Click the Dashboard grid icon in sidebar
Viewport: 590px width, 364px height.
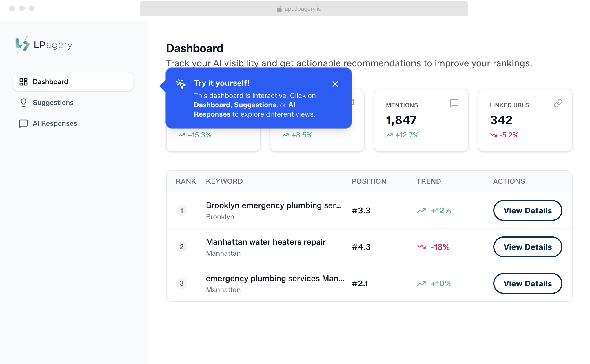23,82
